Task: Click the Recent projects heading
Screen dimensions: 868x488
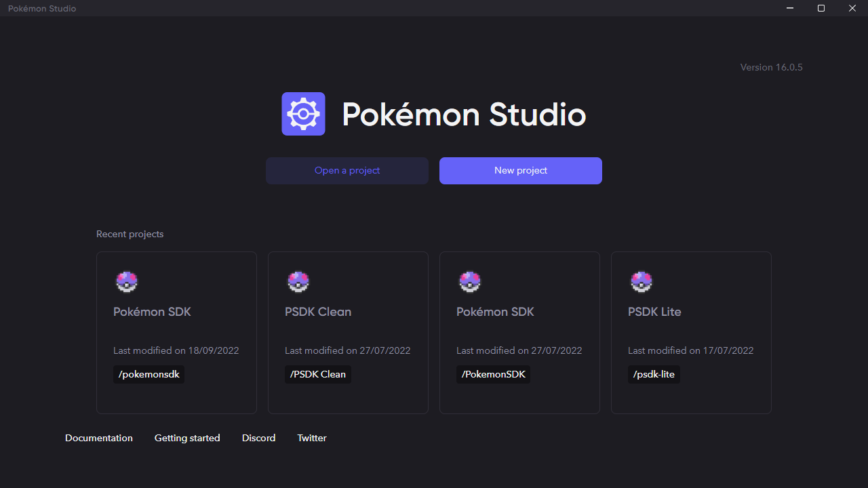Action: (x=130, y=234)
